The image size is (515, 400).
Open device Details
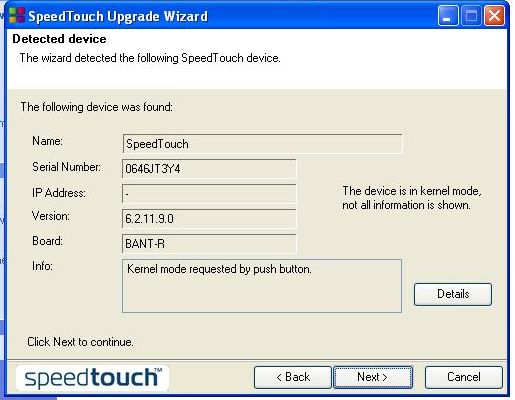pos(453,294)
